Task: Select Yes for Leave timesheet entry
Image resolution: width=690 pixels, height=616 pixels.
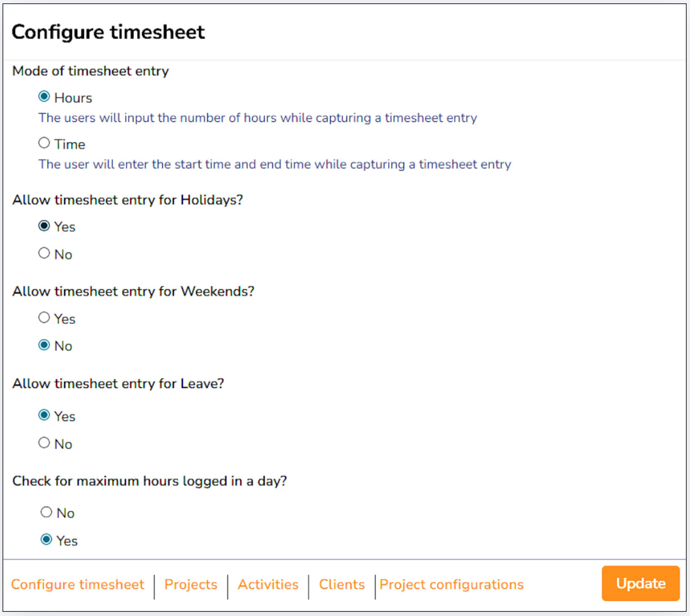Action: click(x=44, y=415)
